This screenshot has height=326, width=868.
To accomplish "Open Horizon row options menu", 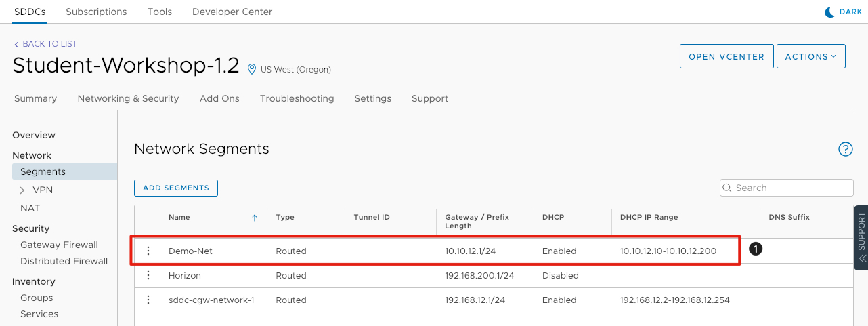I will (148, 276).
